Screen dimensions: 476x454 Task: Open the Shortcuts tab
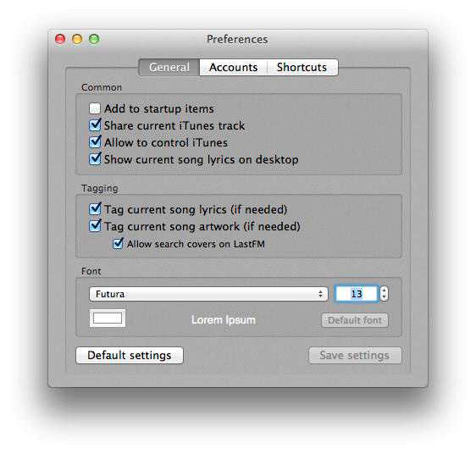click(x=302, y=67)
